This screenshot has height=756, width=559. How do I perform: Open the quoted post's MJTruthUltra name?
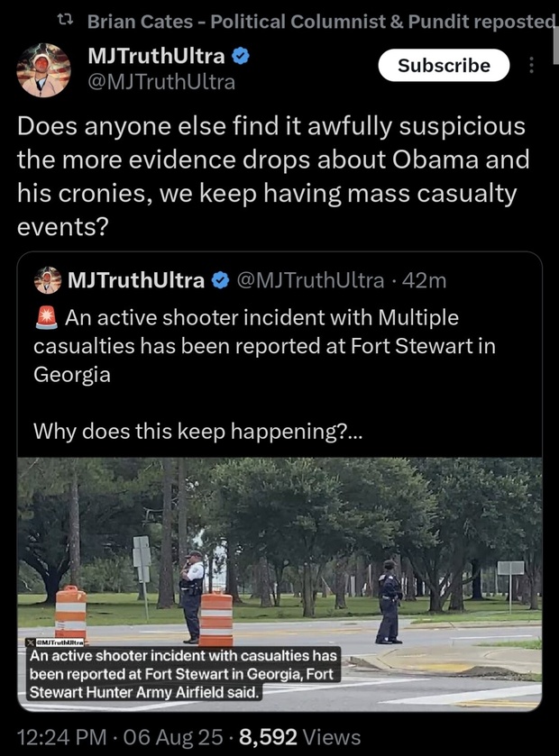[x=136, y=280]
